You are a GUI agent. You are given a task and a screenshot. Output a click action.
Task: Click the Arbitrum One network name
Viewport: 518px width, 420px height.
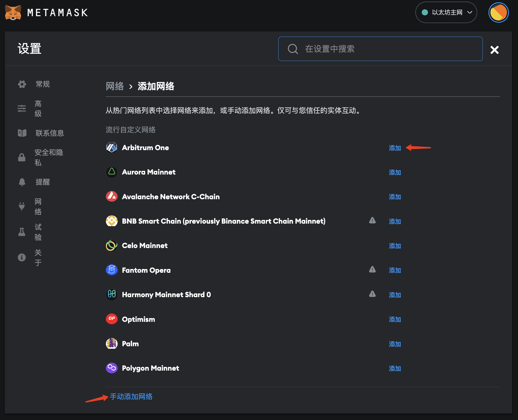coord(145,148)
